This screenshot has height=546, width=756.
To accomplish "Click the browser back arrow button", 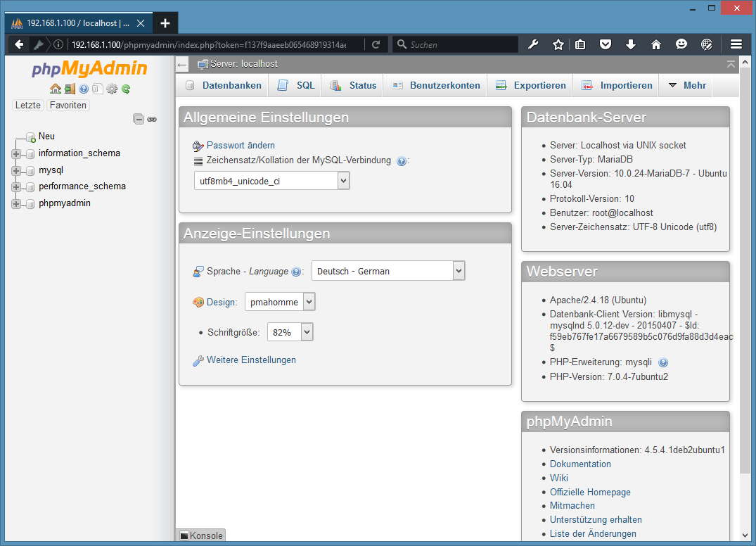I will [19, 45].
